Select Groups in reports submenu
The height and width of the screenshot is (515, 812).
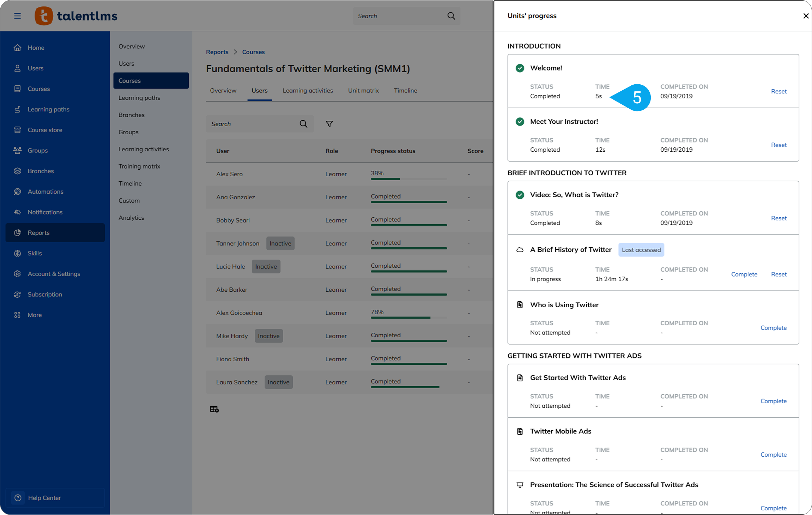(x=128, y=132)
